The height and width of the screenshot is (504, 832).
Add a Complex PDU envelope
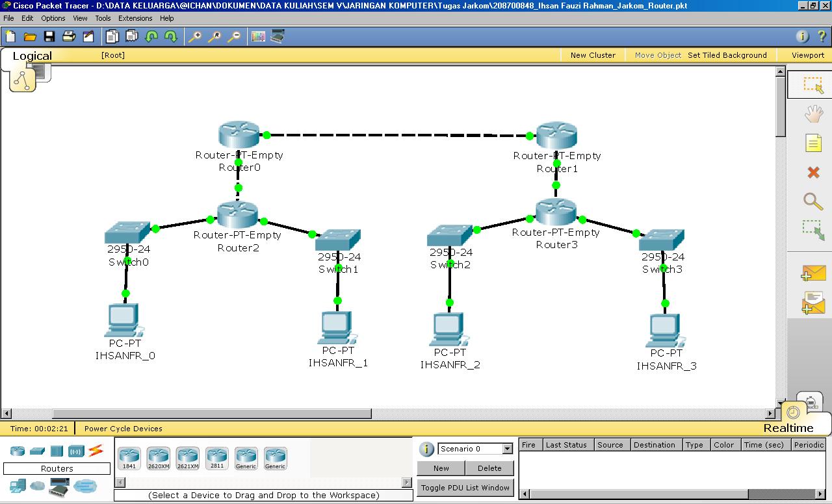pyautogui.click(x=813, y=303)
